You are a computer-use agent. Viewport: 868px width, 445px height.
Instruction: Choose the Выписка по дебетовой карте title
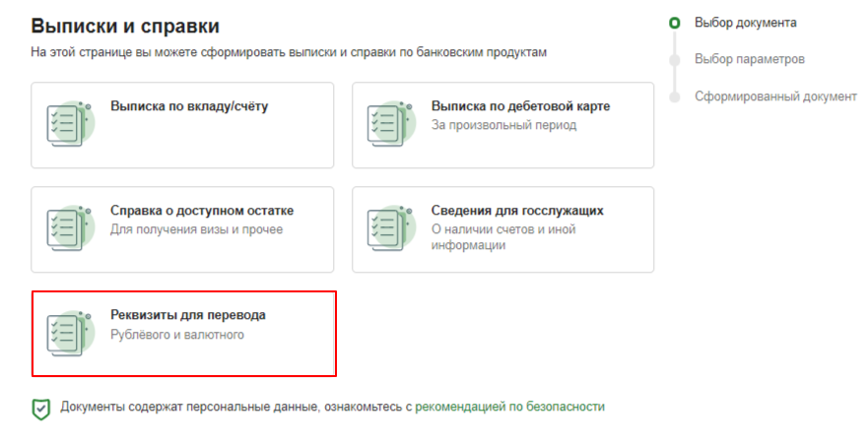pyautogui.click(x=520, y=106)
